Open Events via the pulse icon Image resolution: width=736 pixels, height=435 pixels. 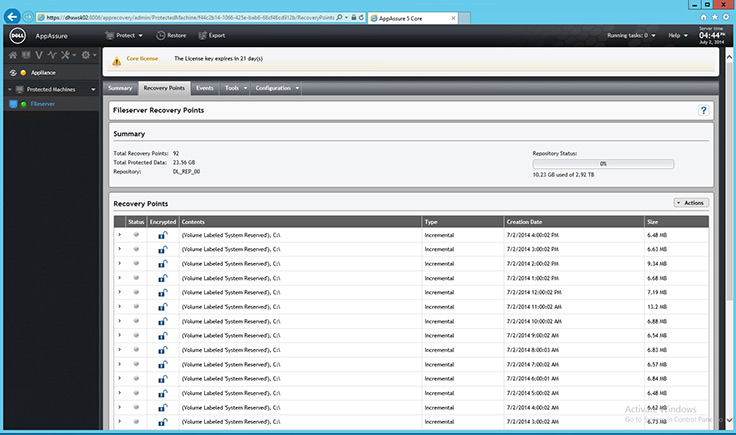pos(52,55)
